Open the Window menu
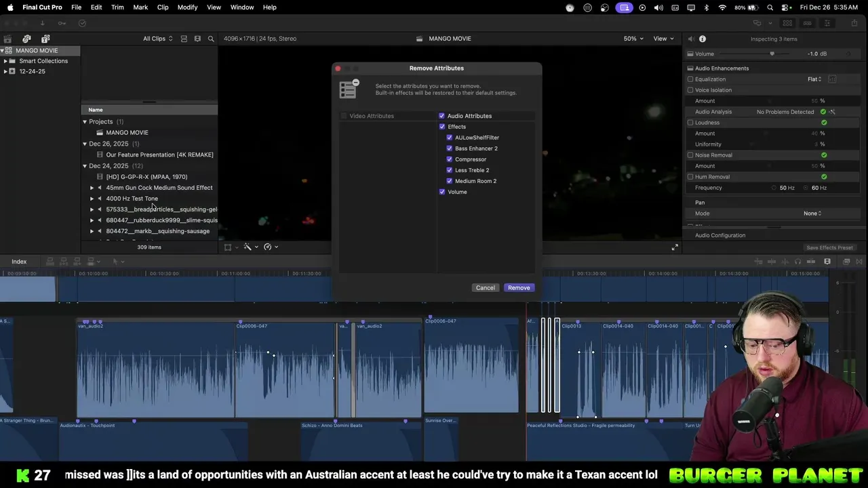Viewport: 868px width, 488px height. pyautogui.click(x=242, y=7)
